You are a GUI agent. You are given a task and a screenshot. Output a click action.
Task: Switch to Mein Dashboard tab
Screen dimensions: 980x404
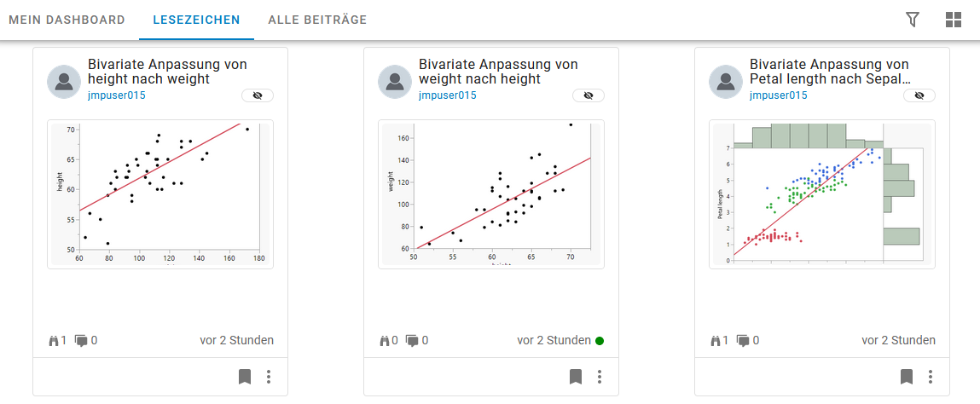(67, 20)
